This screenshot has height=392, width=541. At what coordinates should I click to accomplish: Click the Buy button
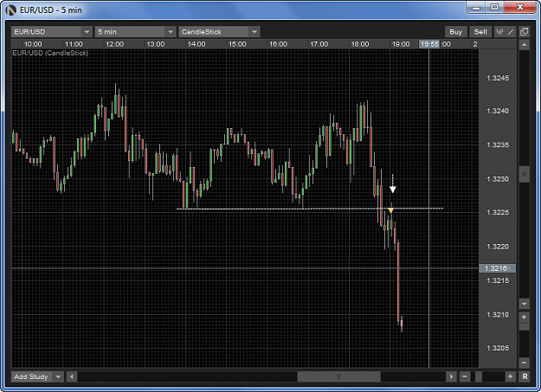click(x=456, y=32)
